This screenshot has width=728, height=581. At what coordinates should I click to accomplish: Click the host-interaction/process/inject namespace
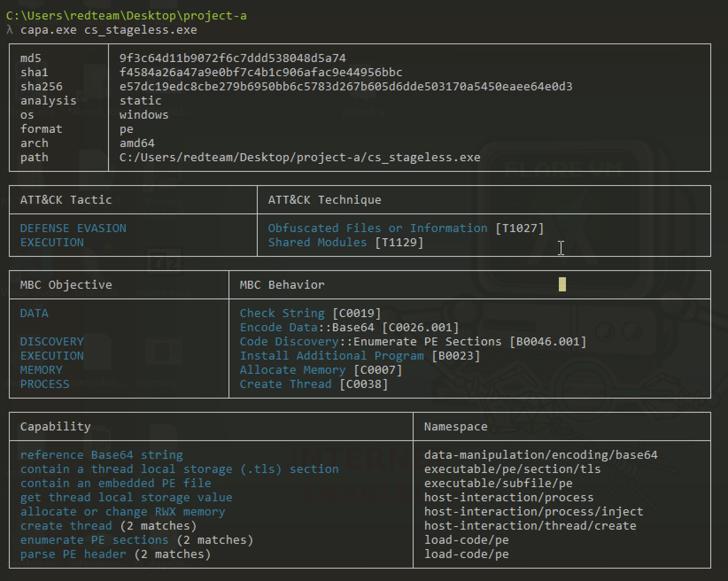tap(534, 511)
